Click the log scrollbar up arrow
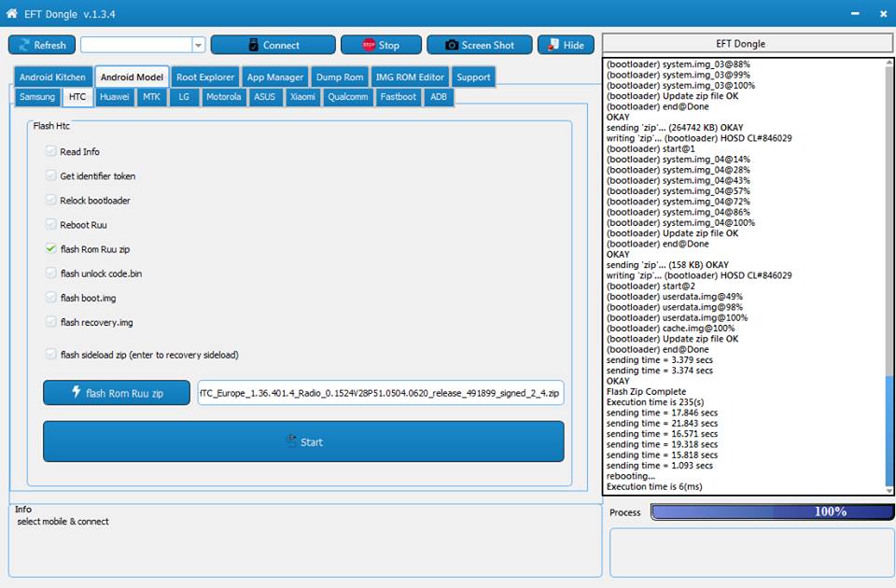Screen dimensions: 896x588 889,62
